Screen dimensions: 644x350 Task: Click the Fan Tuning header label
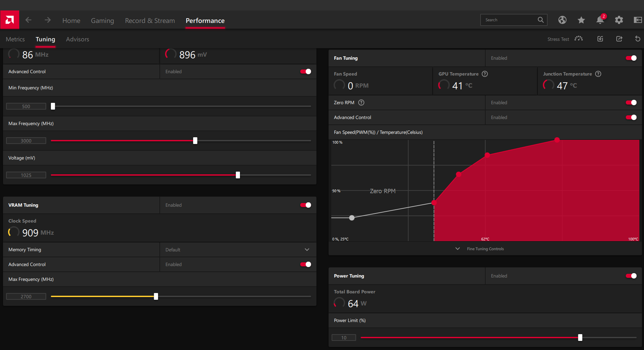click(x=346, y=58)
